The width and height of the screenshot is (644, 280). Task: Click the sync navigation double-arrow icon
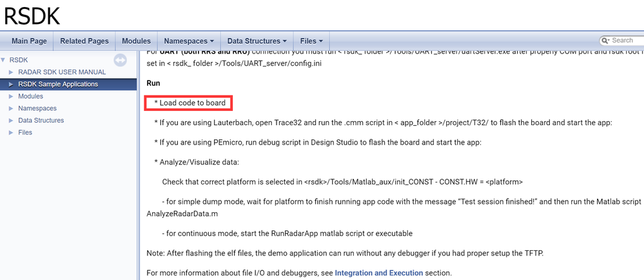(120, 60)
